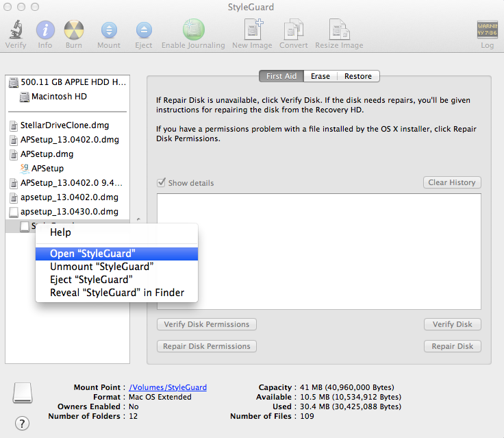Click the large disk icon in info area

[x=23, y=393]
